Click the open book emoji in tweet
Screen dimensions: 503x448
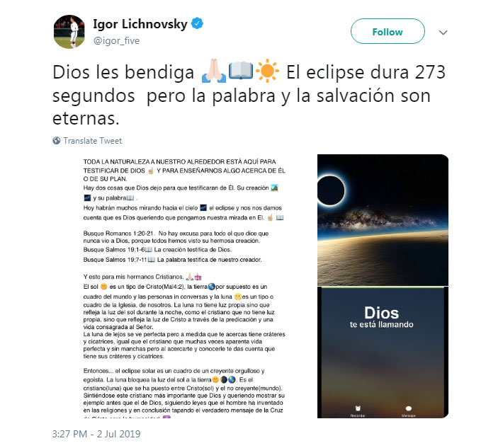pyautogui.click(x=241, y=71)
